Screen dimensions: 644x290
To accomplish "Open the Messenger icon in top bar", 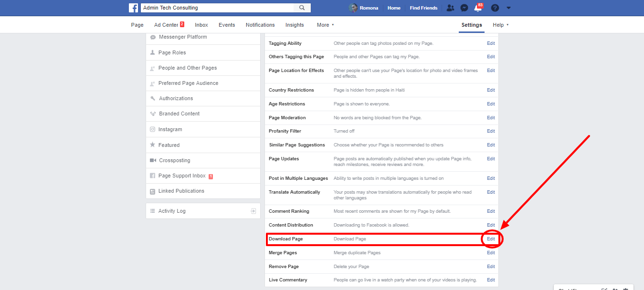I will (x=464, y=8).
